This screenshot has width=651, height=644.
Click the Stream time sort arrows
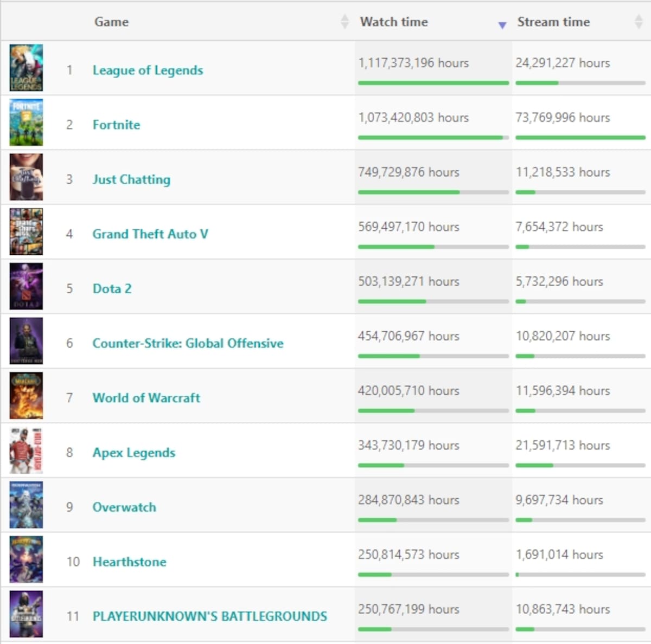coord(639,22)
